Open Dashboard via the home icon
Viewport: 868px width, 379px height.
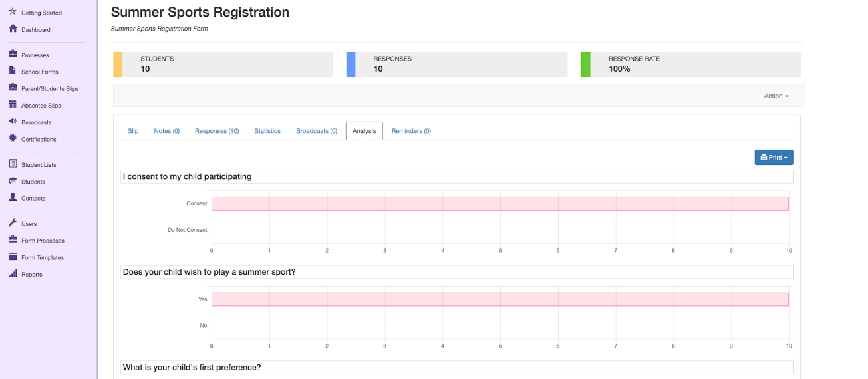13,29
